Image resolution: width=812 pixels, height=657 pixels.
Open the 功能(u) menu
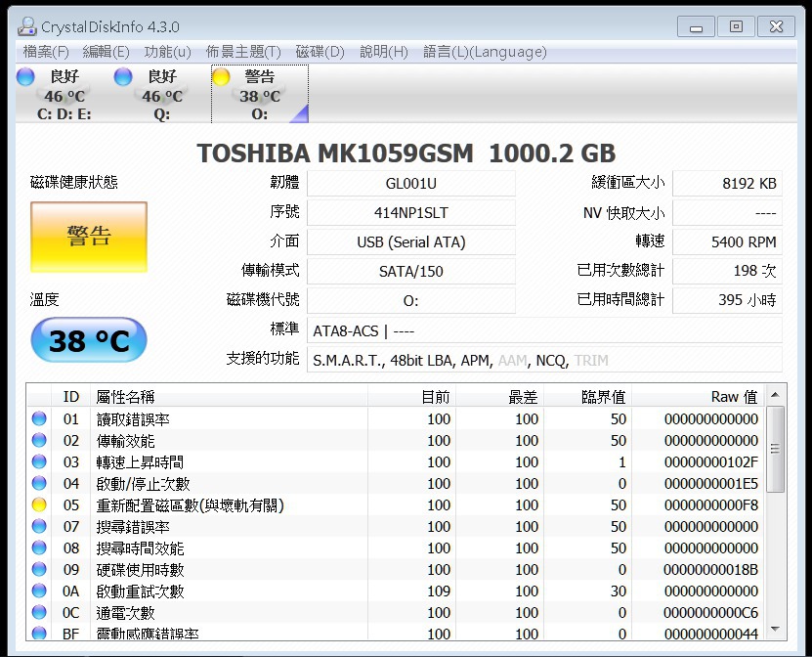click(167, 52)
